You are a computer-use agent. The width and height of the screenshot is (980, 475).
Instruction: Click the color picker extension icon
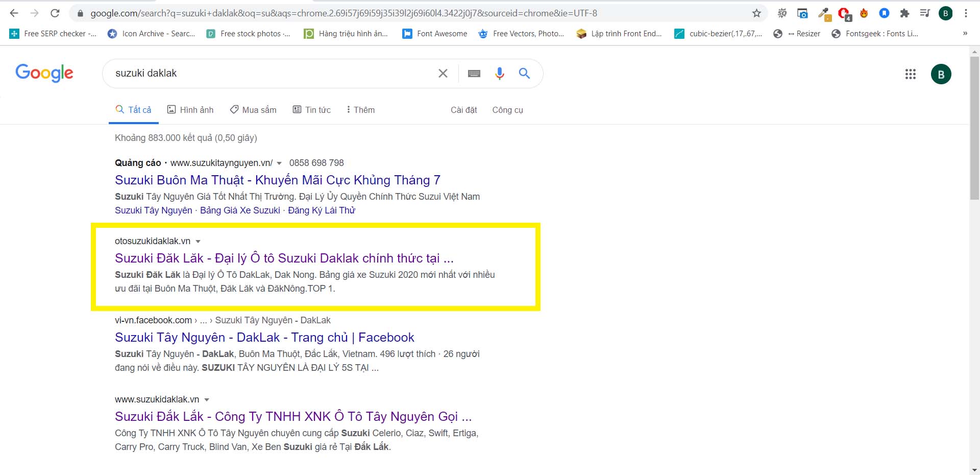(x=824, y=14)
